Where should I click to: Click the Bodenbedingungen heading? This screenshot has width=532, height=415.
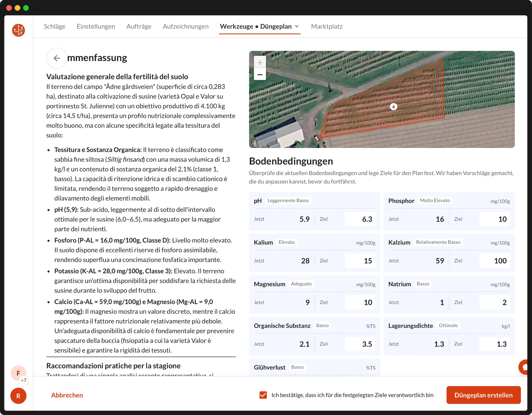coord(291,161)
